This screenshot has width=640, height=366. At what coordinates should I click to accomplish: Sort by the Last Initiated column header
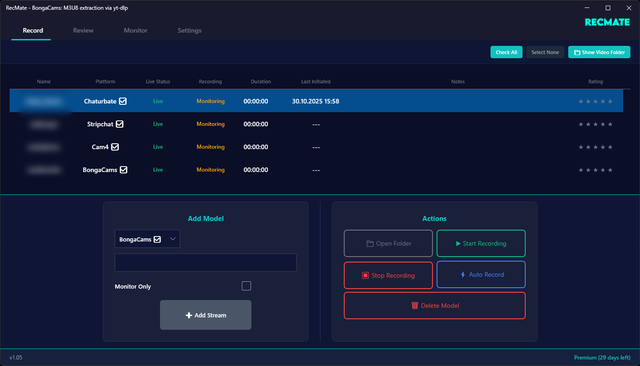coord(316,82)
